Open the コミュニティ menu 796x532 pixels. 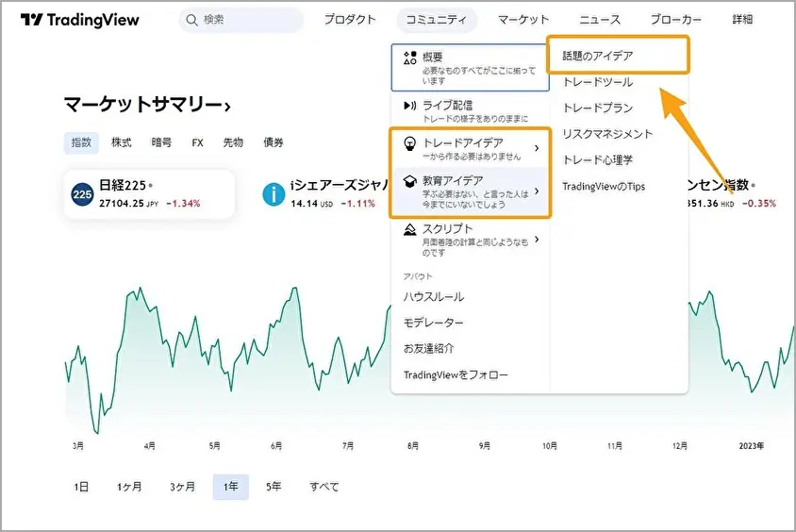click(437, 20)
